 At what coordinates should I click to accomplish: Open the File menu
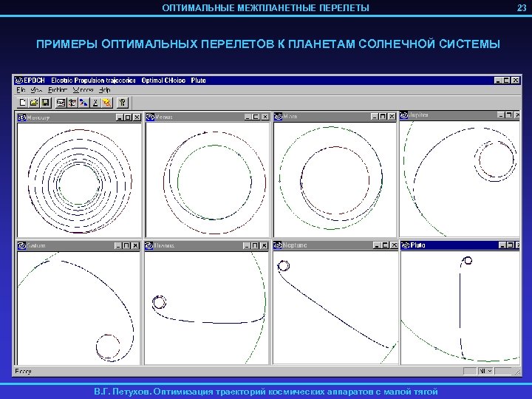[21, 90]
